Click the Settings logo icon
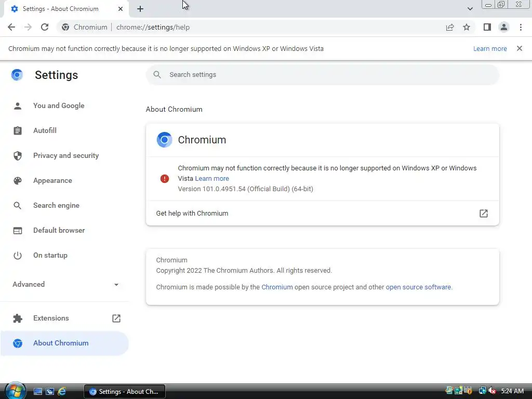 17,75
